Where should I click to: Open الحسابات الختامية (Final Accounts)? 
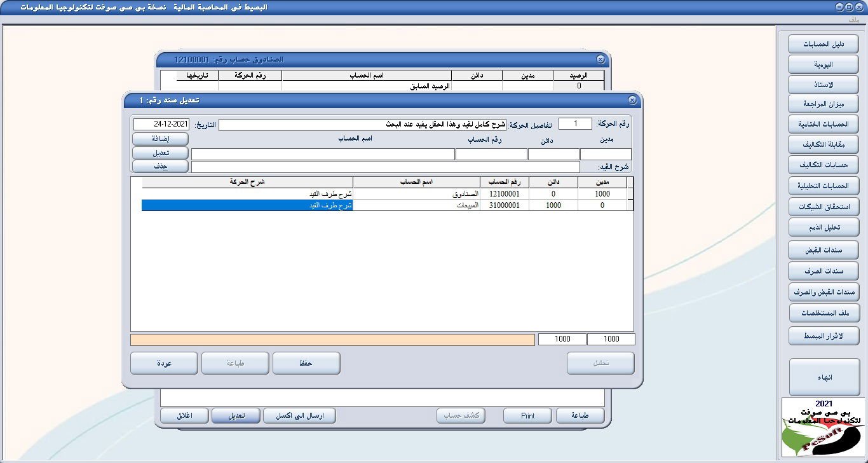click(x=823, y=124)
